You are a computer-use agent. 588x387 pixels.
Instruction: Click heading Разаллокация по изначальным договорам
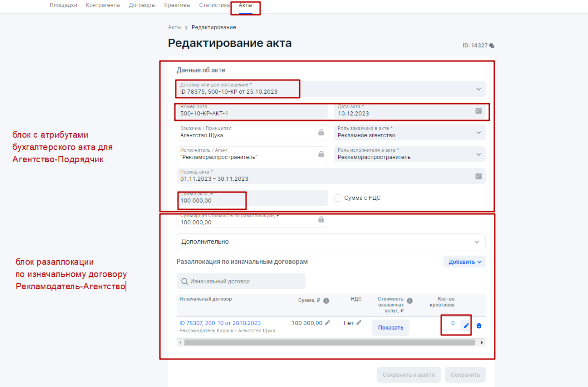tap(242, 262)
